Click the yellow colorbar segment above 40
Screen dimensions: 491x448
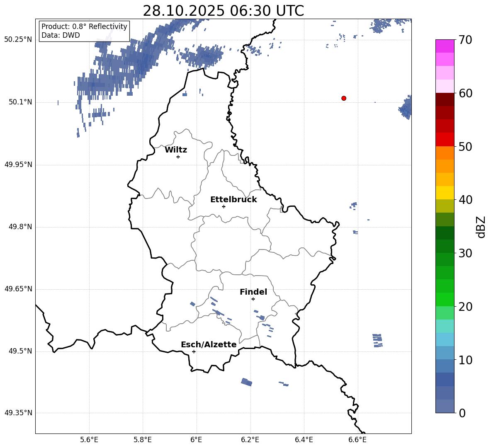[445, 193]
